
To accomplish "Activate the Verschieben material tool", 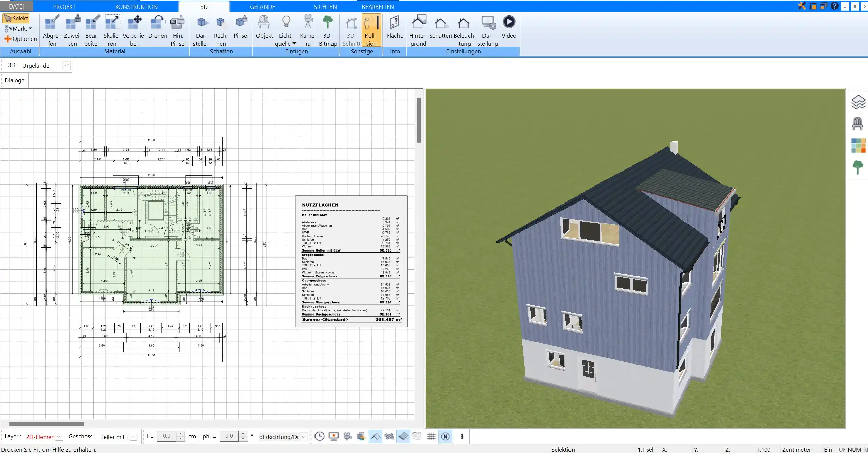I will pyautogui.click(x=135, y=31).
